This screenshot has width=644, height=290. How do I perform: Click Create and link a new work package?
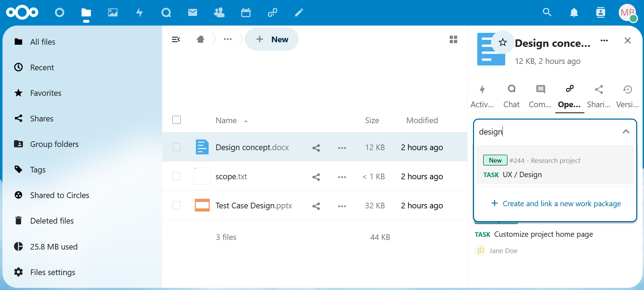pos(556,204)
